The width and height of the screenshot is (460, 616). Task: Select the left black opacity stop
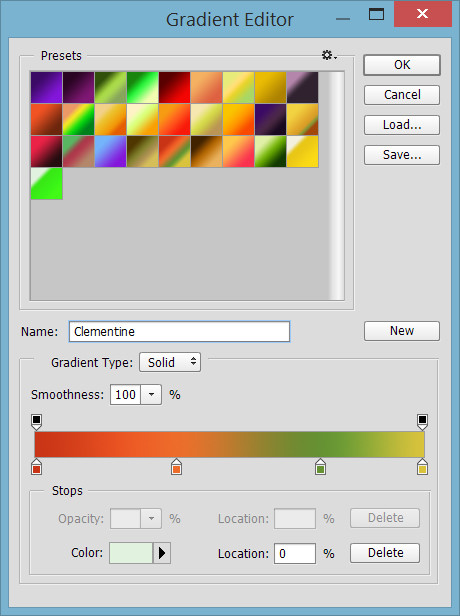[x=36, y=421]
